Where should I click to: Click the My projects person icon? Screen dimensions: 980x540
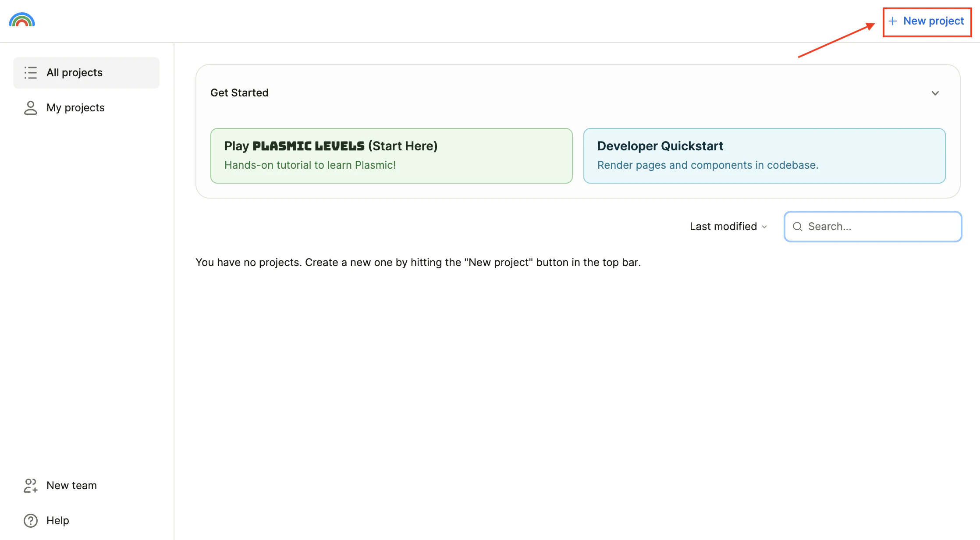(x=31, y=108)
